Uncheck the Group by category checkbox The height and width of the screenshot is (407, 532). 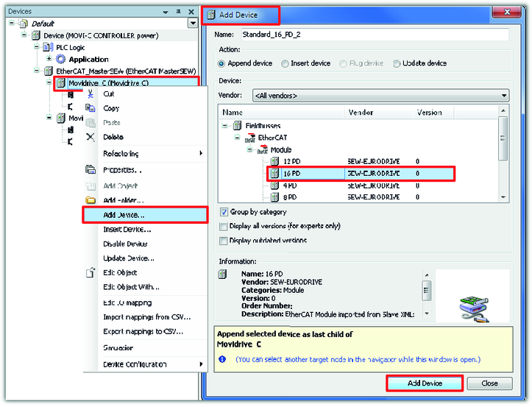click(223, 212)
